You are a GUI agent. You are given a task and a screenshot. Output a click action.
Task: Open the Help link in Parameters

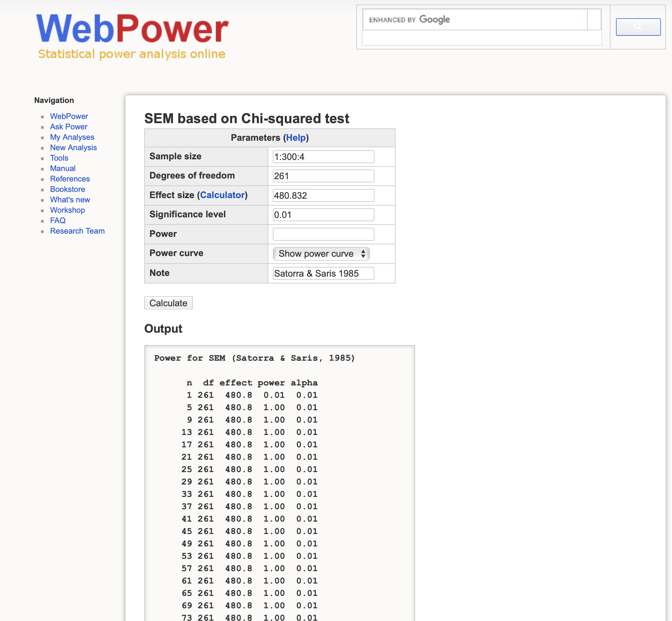click(296, 138)
